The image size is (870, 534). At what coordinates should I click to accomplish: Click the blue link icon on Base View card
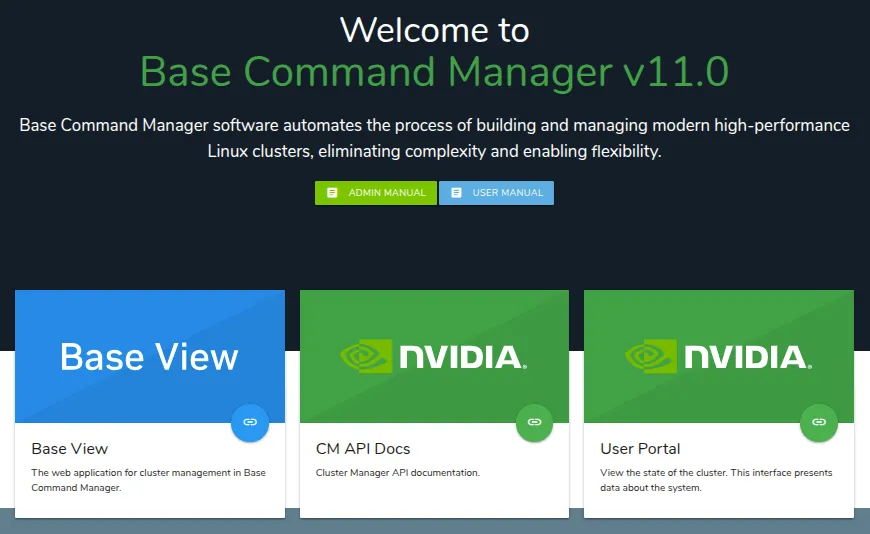[x=250, y=422]
